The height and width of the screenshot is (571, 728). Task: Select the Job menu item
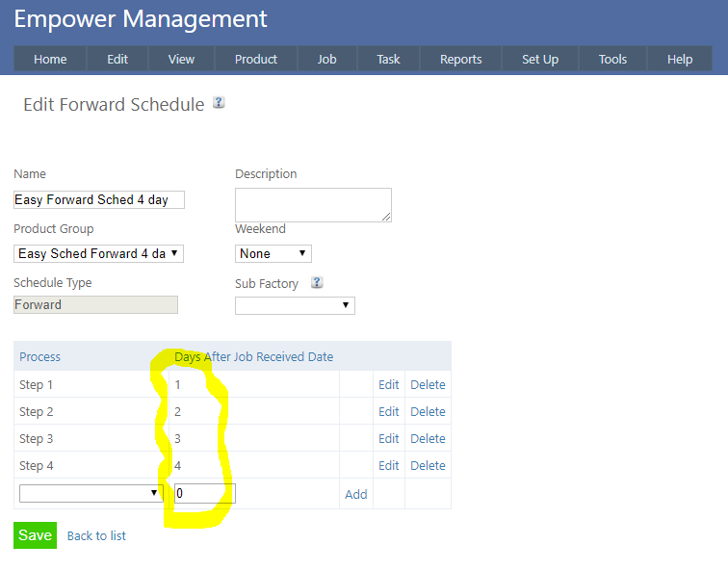click(x=326, y=60)
